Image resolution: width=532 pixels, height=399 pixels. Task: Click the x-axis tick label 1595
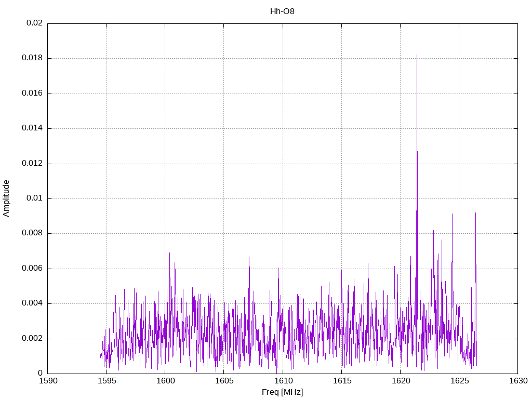tap(107, 381)
